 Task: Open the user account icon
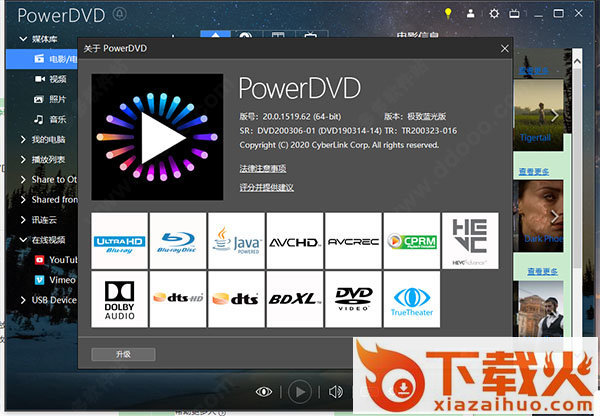click(471, 14)
